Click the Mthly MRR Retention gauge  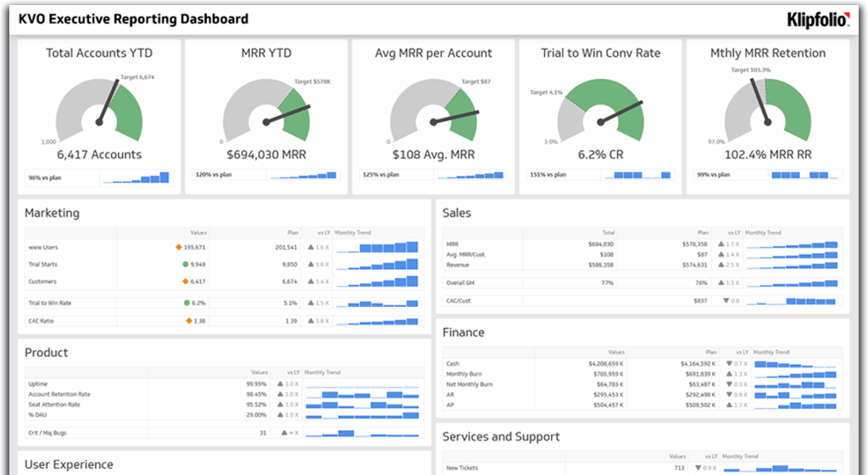pos(768,111)
